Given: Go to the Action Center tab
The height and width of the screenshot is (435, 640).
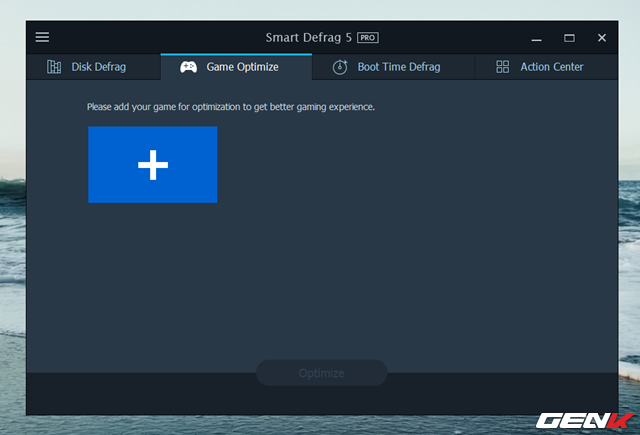Looking at the screenshot, I should (x=546, y=67).
